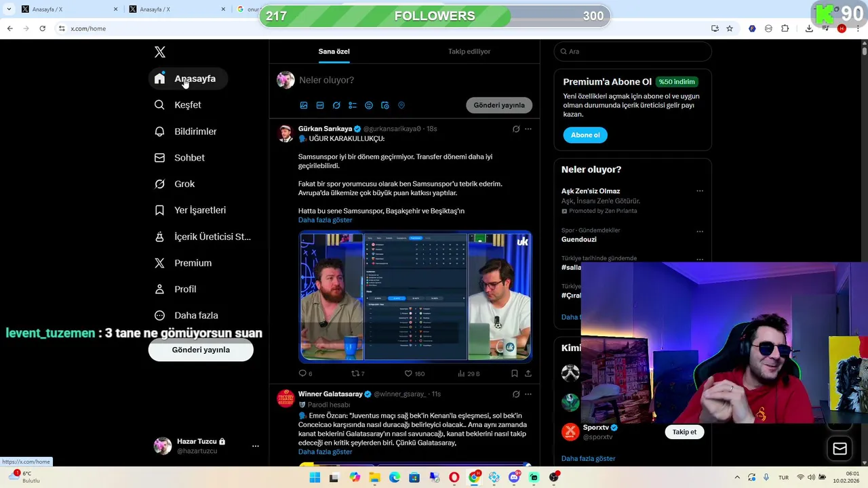Open Discord in the taskbar
868x488 pixels.
tap(514, 478)
